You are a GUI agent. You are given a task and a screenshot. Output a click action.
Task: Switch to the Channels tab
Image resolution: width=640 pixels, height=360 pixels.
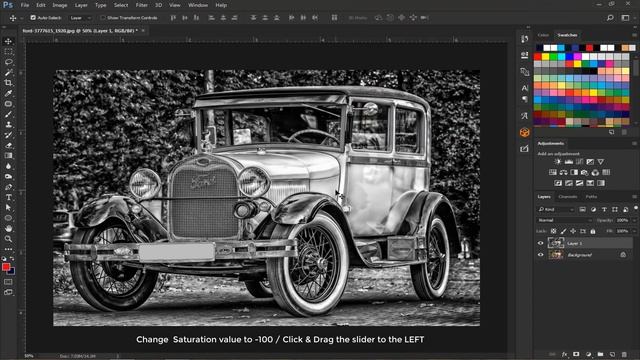[x=568, y=197]
